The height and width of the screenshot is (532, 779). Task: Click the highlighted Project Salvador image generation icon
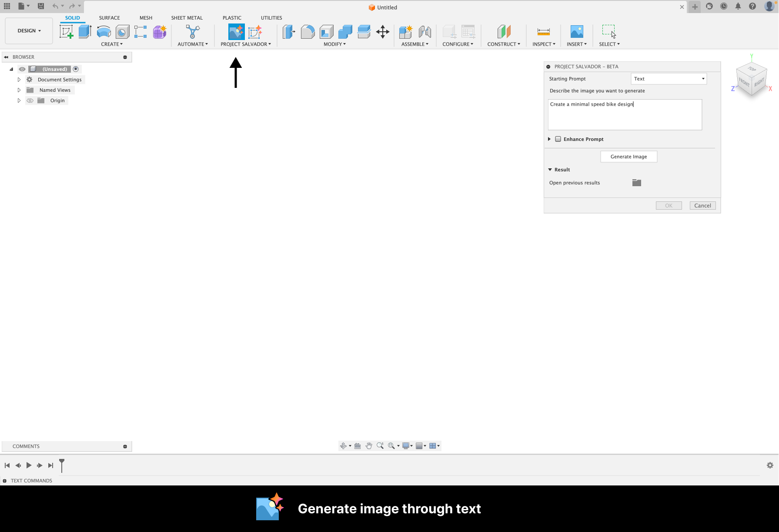pos(237,32)
